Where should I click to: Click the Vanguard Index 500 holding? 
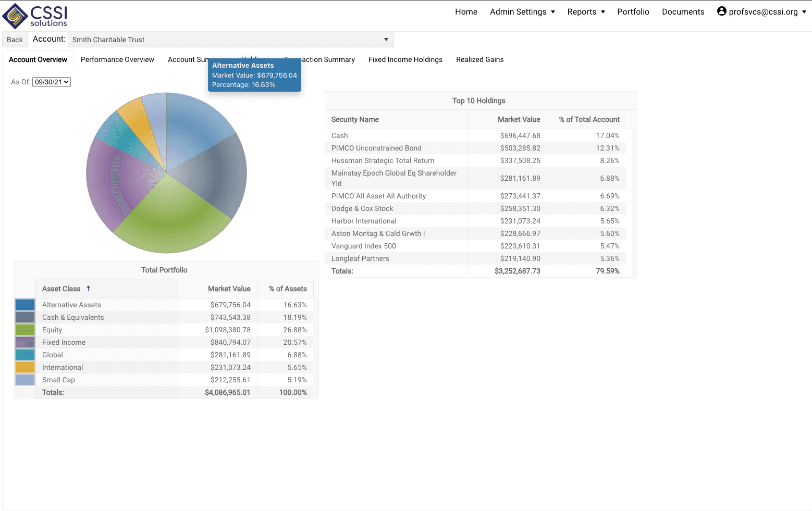pos(363,246)
